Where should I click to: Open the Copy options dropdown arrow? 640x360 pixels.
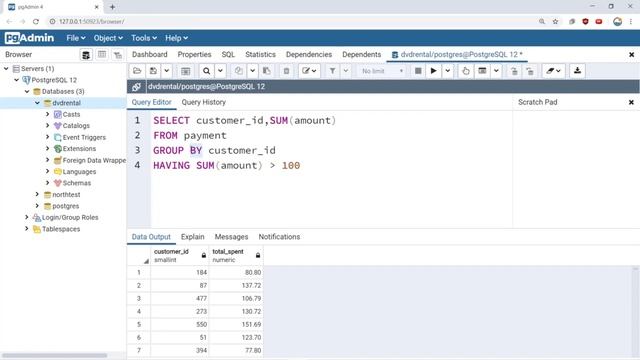pyautogui.click(x=252, y=71)
